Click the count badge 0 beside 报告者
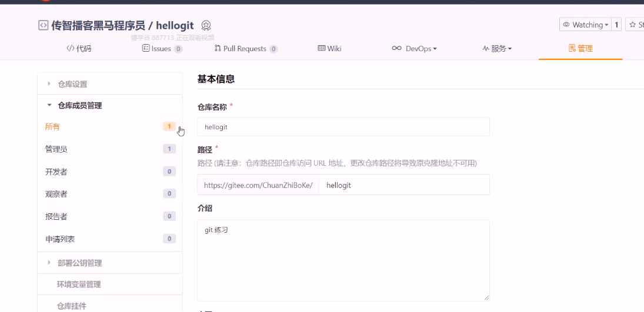The image size is (644, 312). coord(169,216)
